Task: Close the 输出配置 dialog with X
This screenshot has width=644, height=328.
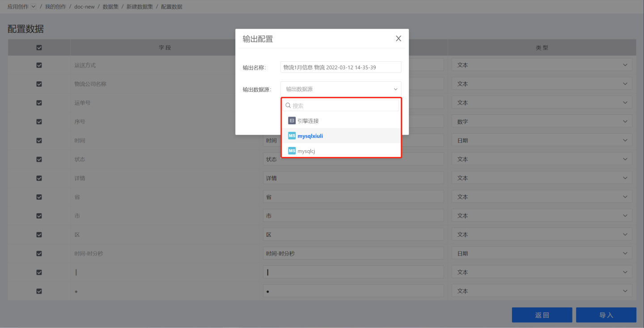Action: pyautogui.click(x=398, y=38)
